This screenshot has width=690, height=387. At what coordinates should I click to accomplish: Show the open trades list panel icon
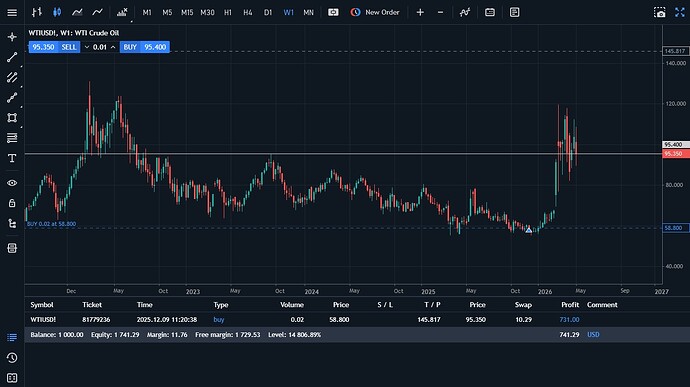tap(12, 337)
